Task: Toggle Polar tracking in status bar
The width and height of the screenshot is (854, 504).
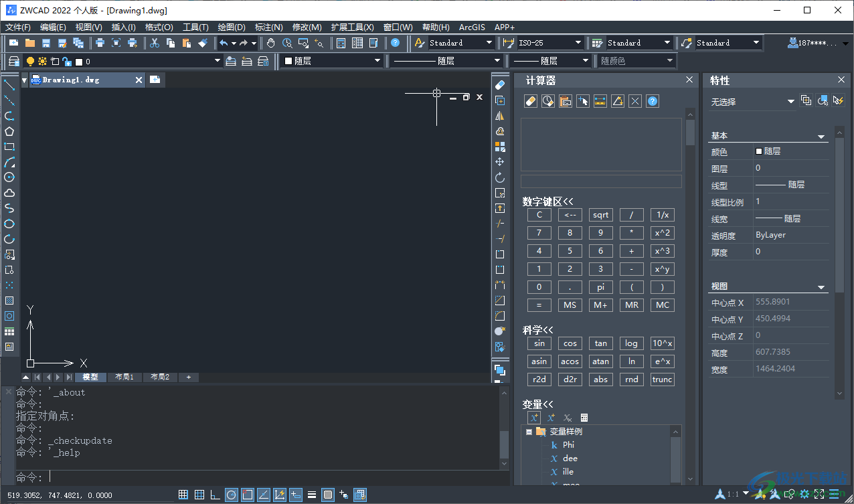Action: click(x=232, y=495)
